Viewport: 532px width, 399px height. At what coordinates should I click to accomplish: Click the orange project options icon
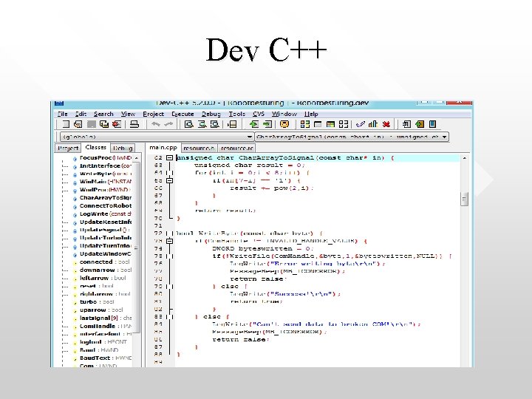(x=284, y=124)
